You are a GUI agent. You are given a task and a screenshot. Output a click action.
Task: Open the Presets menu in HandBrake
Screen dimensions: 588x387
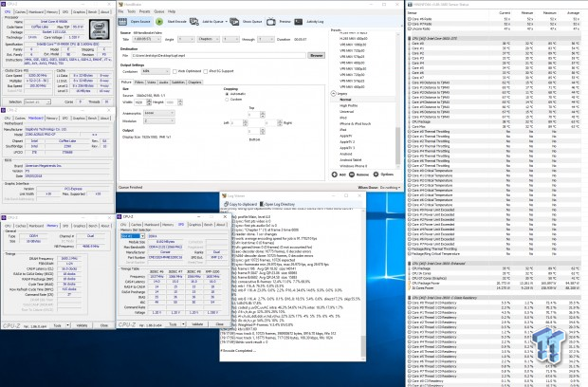(x=144, y=11)
